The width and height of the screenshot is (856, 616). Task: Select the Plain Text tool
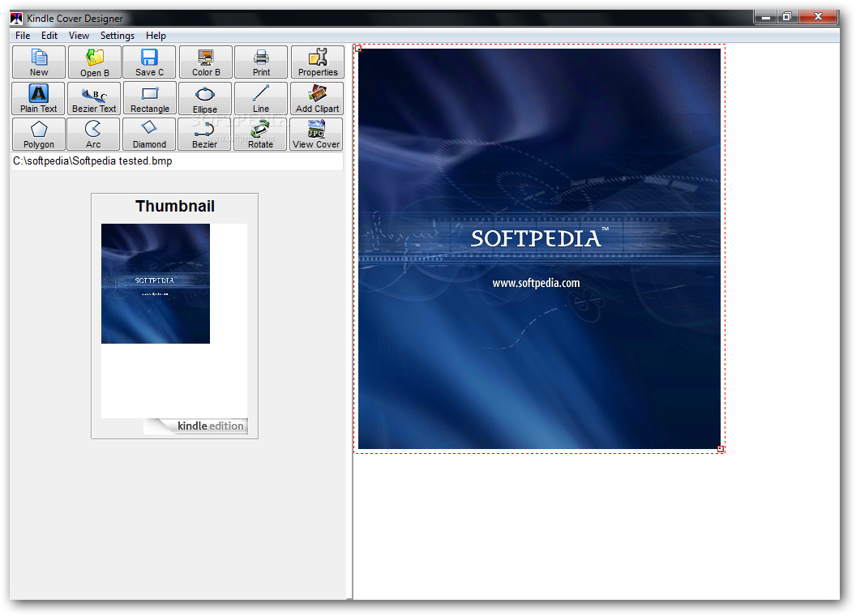(x=38, y=98)
